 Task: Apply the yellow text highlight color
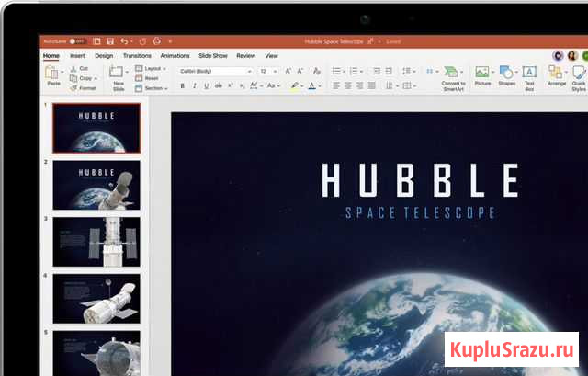(x=295, y=85)
